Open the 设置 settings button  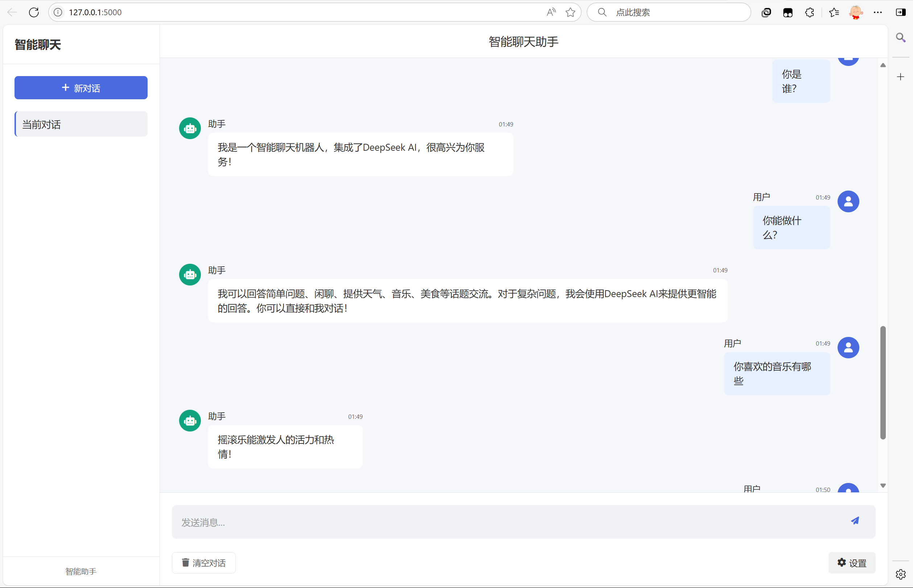click(x=851, y=563)
